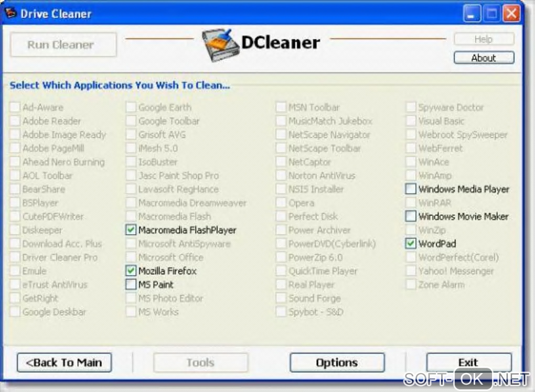Go Back To Main screen
535x392 pixels.
coord(64,363)
